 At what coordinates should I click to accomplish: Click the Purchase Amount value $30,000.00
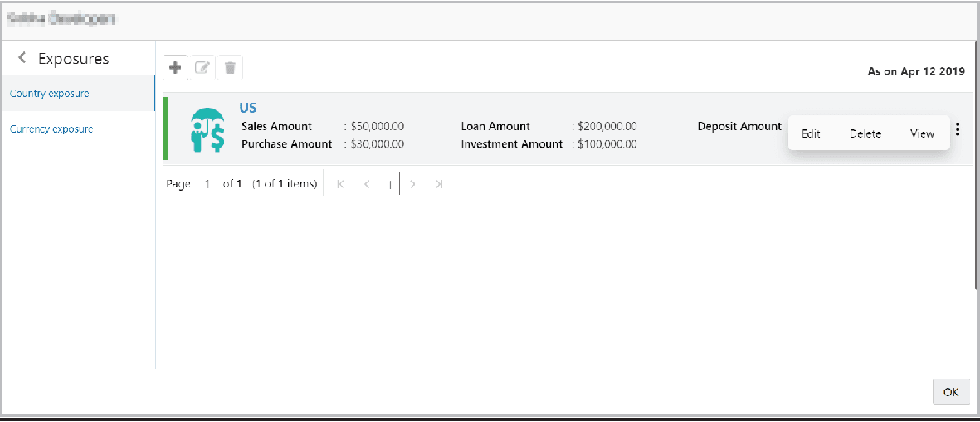(377, 143)
